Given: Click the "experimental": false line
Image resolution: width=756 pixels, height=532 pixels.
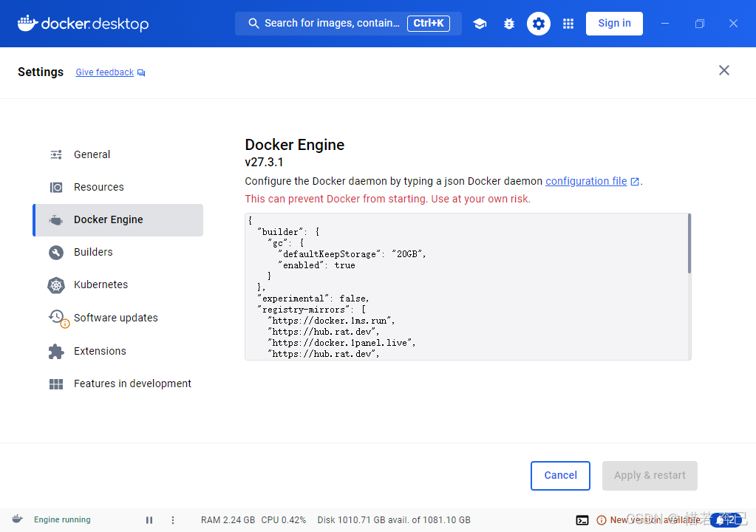Looking at the screenshot, I should (313, 299).
